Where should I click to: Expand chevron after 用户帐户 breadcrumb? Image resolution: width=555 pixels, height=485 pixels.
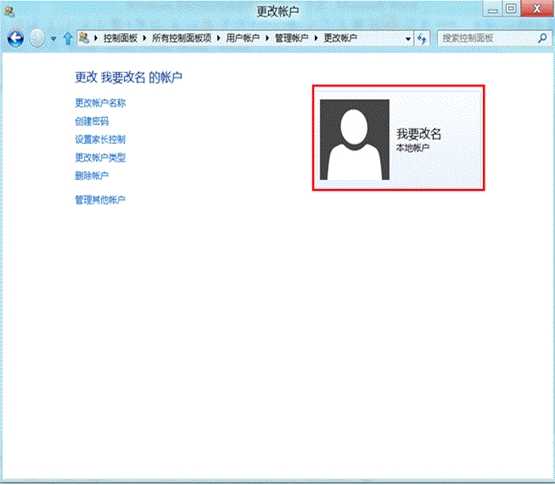coord(267,38)
